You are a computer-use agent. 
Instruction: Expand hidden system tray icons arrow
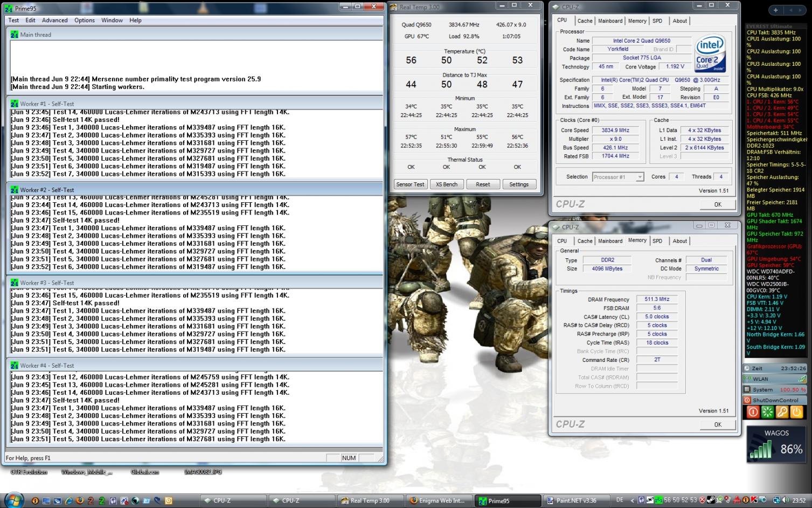[x=632, y=500]
